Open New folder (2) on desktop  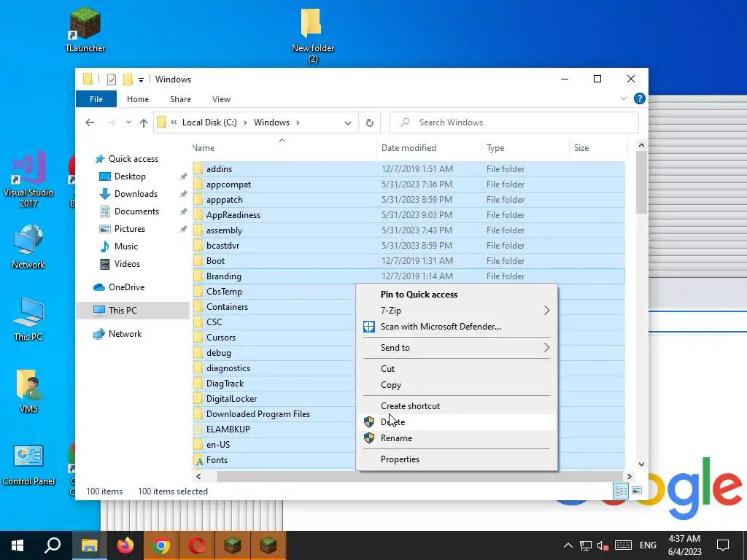pos(312,36)
